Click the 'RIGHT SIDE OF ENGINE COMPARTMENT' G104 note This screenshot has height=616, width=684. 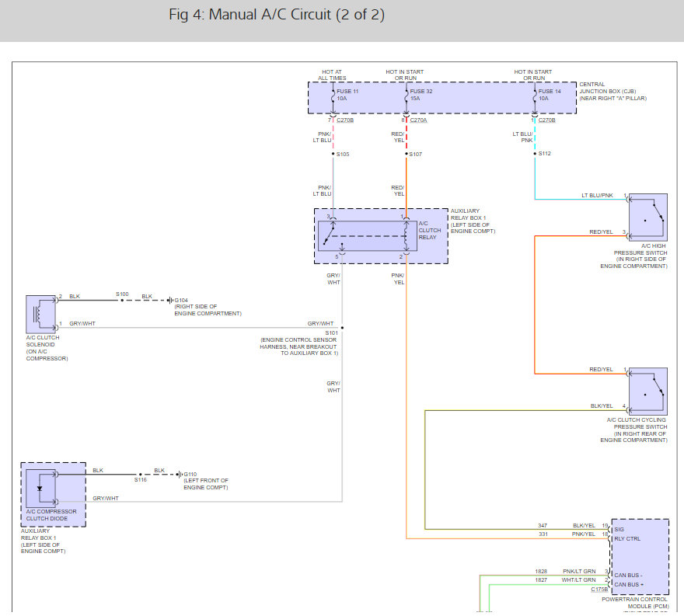[x=208, y=310]
